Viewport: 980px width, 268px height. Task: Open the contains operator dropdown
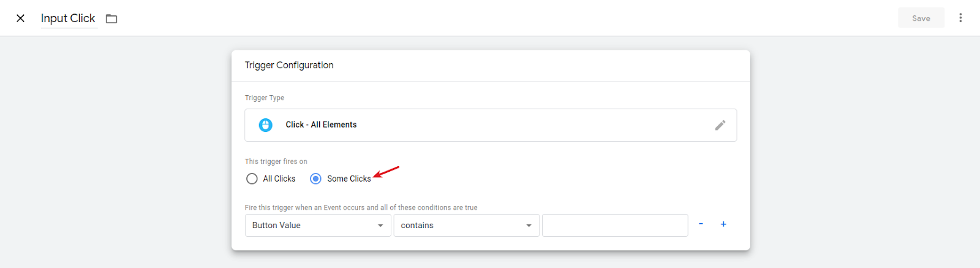click(x=466, y=226)
